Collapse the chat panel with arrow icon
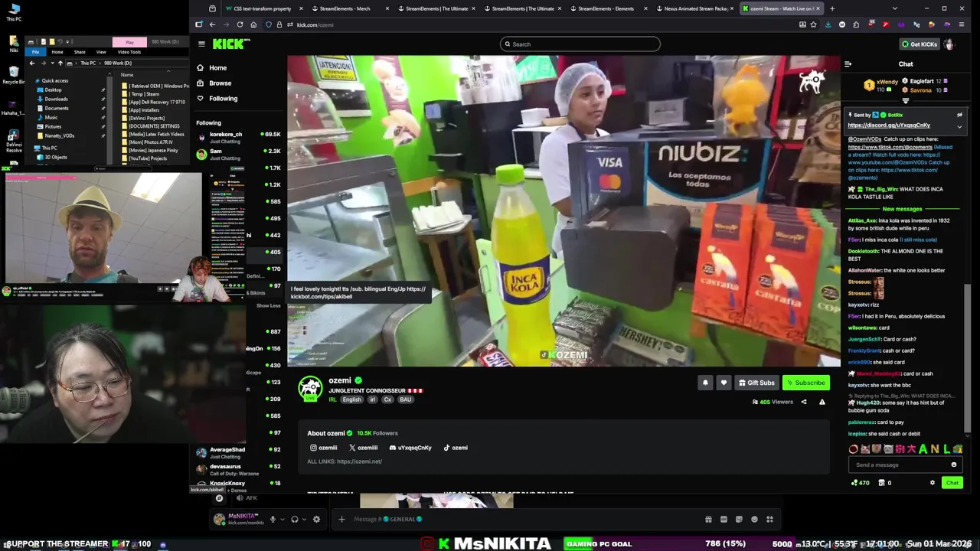The height and width of the screenshot is (551, 980). coord(848,64)
